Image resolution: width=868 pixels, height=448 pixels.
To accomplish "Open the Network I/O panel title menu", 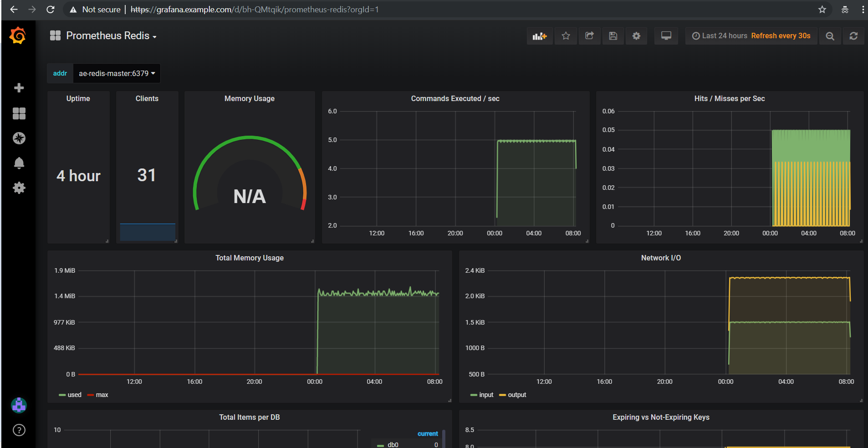I will (x=661, y=258).
